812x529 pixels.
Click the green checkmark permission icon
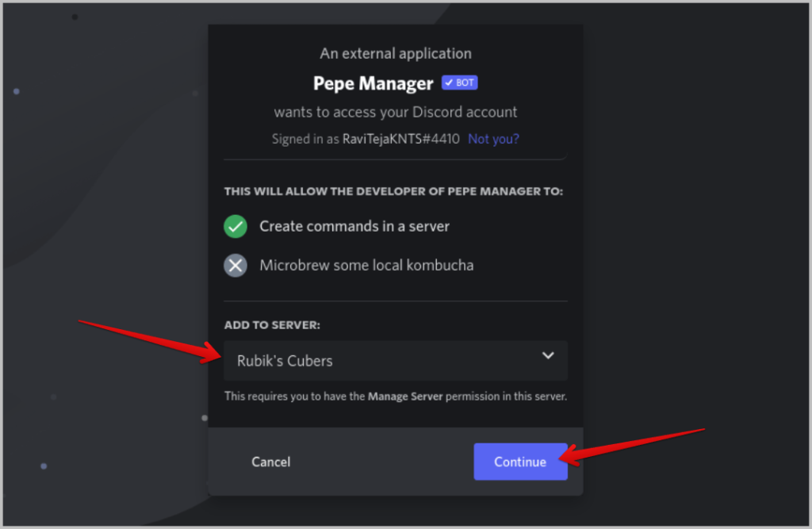click(235, 226)
